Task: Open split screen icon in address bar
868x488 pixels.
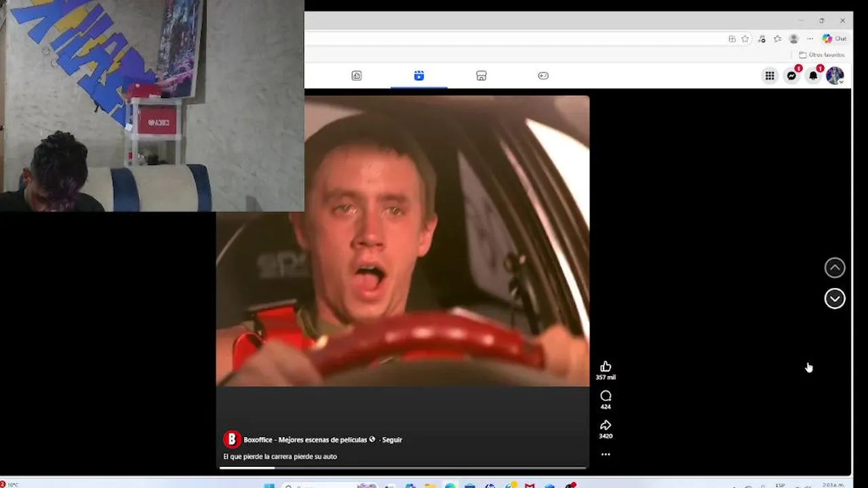Action: coord(732,39)
